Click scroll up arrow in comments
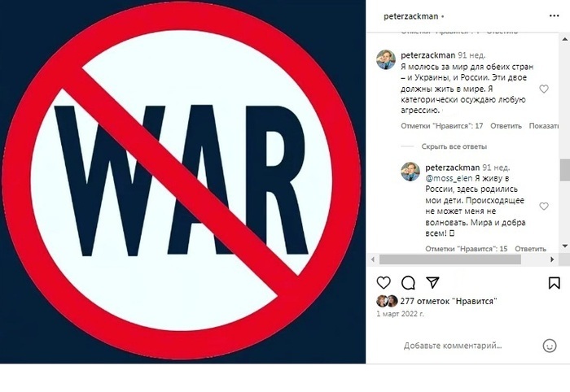This screenshot has width=570, height=392. click(x=565, y=39)
